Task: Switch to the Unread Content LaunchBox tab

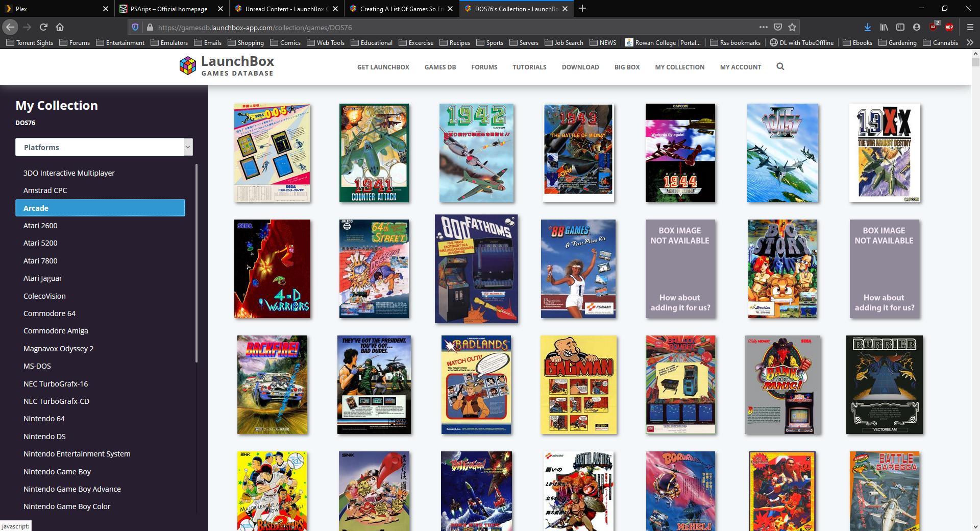Action: pos(286,9)
